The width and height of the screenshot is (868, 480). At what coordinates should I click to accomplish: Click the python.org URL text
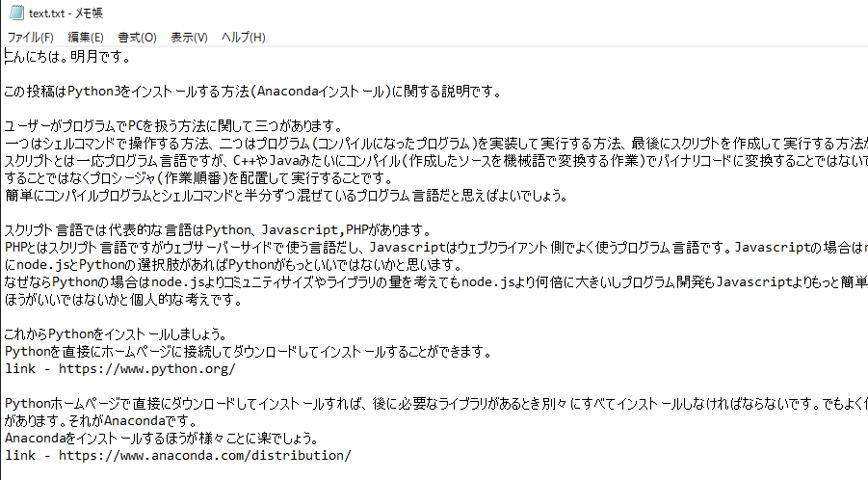tap(147, 369)
